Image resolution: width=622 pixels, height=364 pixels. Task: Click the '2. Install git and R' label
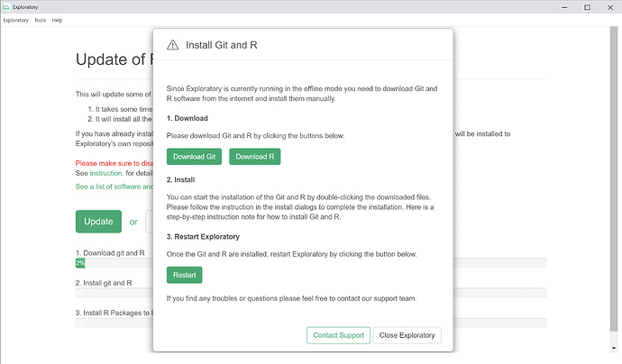[x=104, y=283]
